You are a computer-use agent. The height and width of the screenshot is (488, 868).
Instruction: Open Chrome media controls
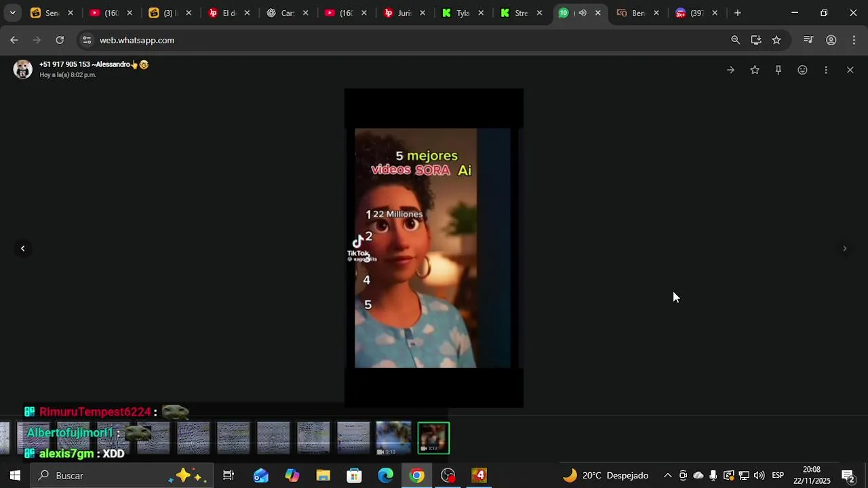pyautogui.click(x=808, y=40)
